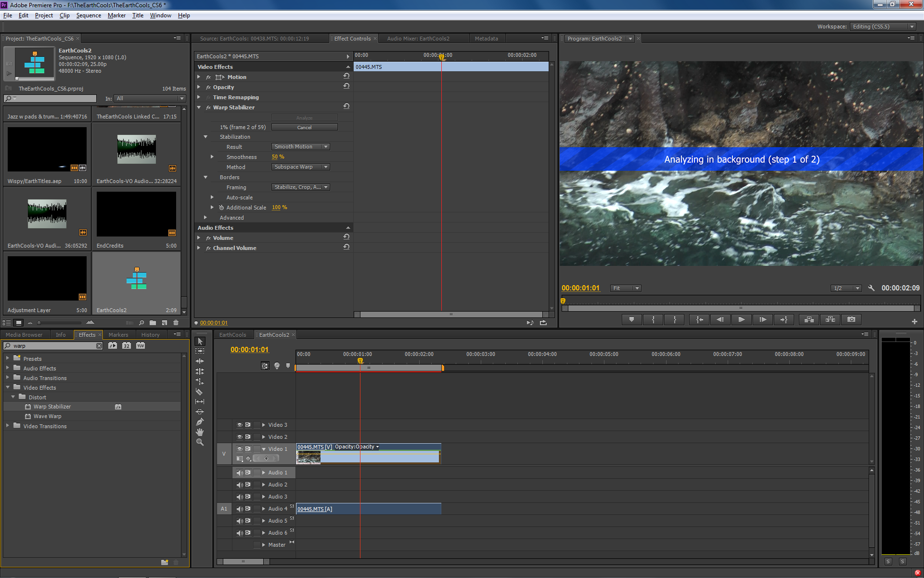The image size is (924, 578).
Task: Toggle Audio 1 track mute button
Action: coord(238,472)
